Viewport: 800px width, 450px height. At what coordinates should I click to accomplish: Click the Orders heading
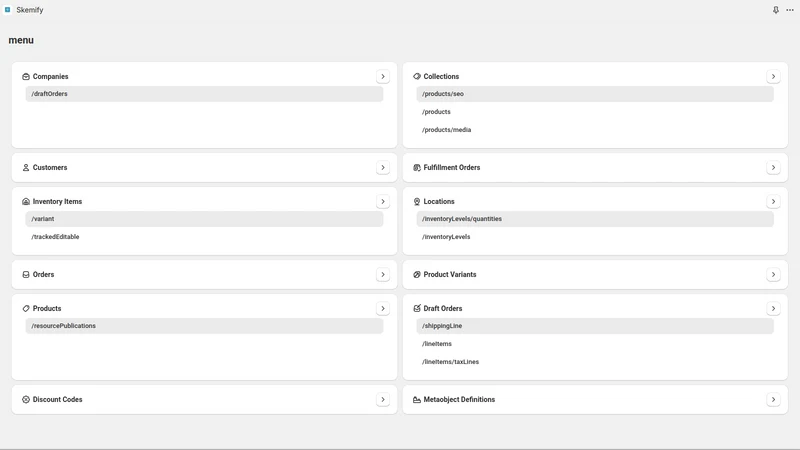point(43,274)
